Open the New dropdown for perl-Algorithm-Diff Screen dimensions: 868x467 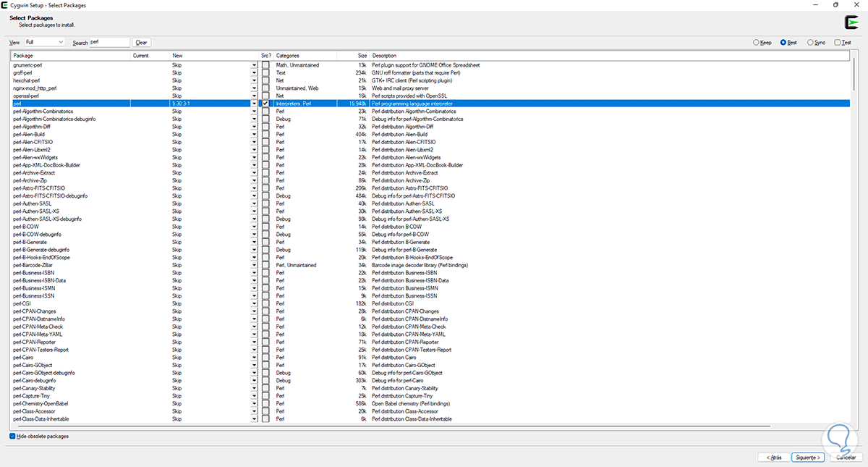254,127
